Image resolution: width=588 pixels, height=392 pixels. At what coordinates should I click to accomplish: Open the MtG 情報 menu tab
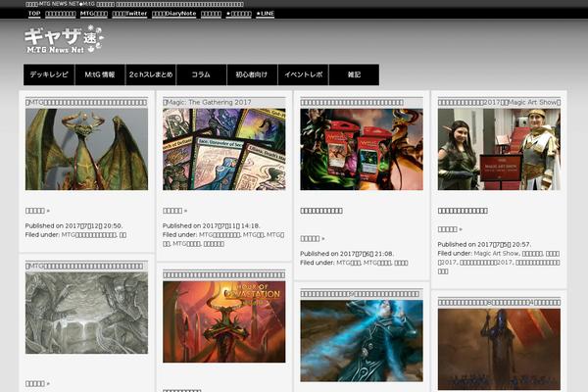click(x=100, y=74)
